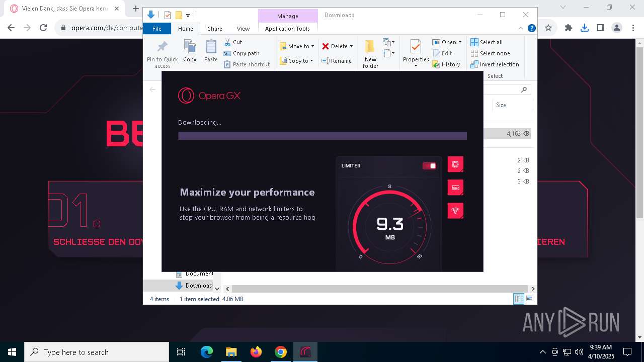Open file History from ribbon
644x362 pixels.
point(446,64)
